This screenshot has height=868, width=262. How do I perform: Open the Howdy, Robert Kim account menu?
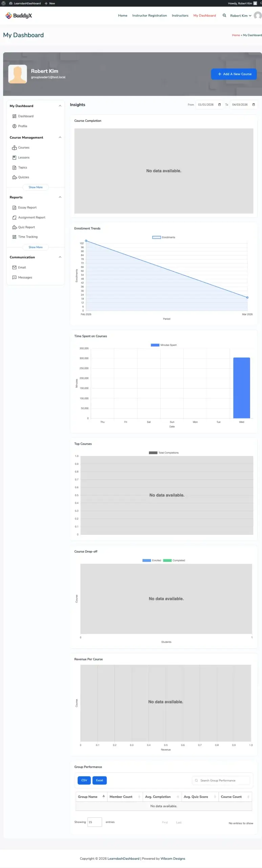pyautogui.click(x=242, y=3)
